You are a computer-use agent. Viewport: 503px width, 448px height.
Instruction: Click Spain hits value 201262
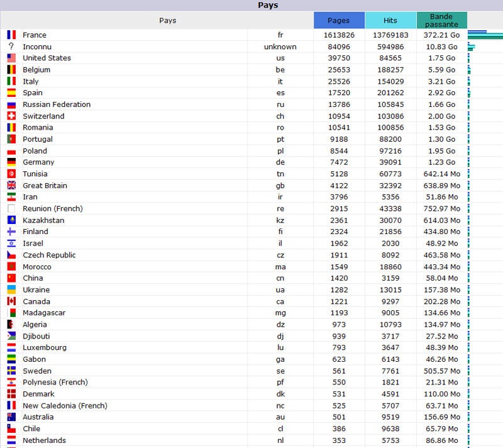390,92
